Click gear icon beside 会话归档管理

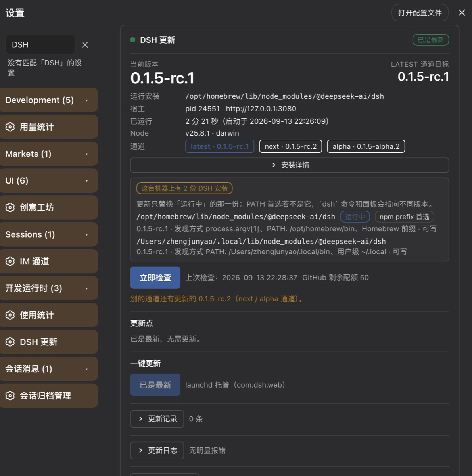coord(10,395)
